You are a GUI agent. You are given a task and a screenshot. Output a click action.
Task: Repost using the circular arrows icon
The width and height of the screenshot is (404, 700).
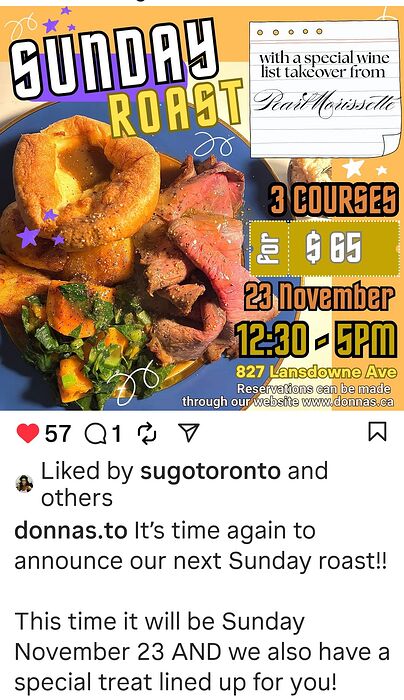[147, 433]
